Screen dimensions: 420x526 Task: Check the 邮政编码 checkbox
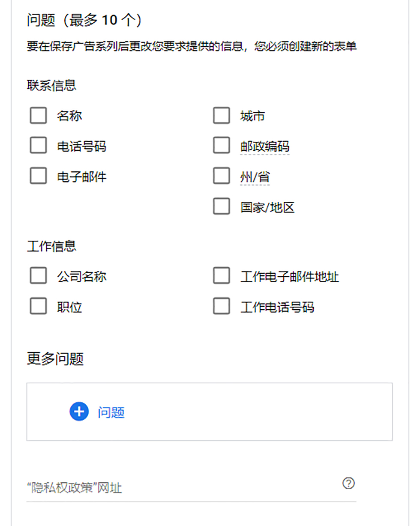tap(221, 146)
